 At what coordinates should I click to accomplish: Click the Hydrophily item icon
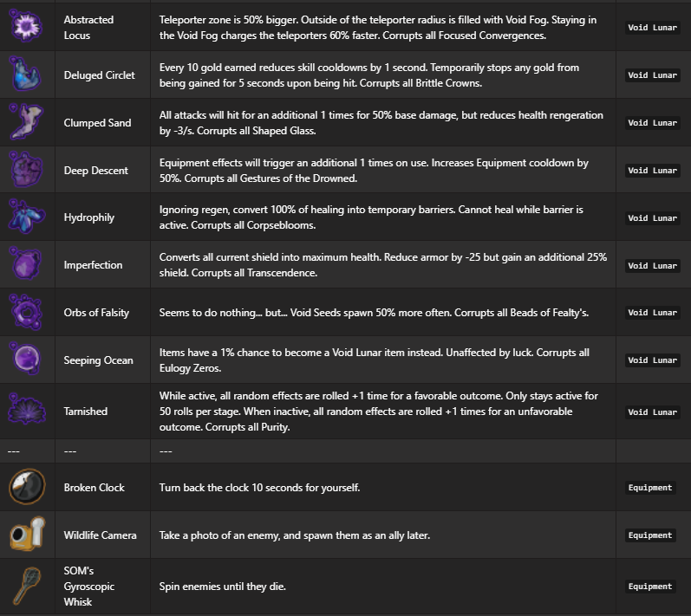(x=24, y=217)
